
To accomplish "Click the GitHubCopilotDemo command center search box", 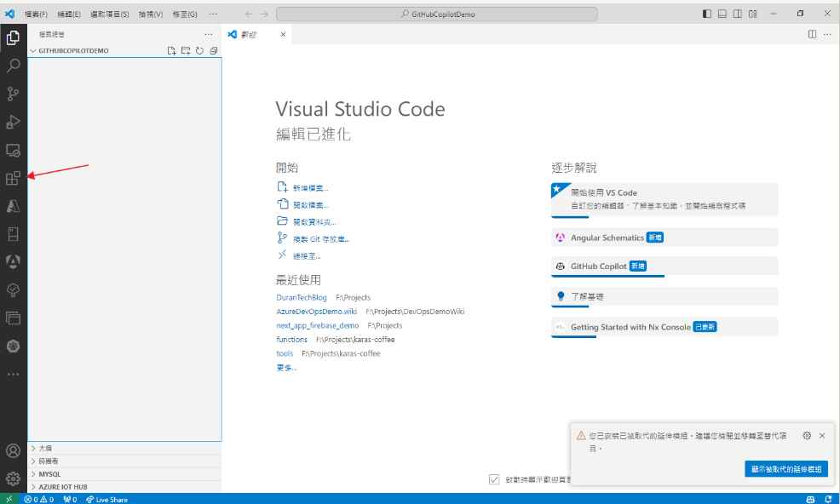I will coord(436,14).
